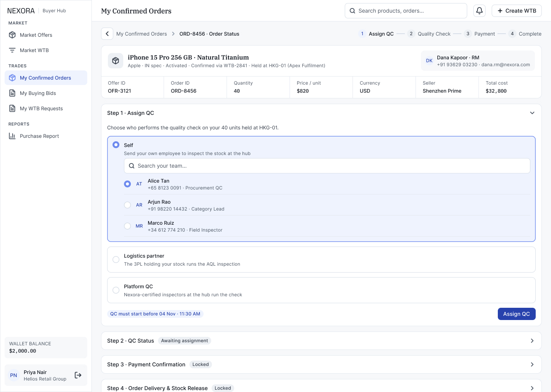
Task: Click My Confirmed Orders breadcrumb link
Action: point(142,34)
